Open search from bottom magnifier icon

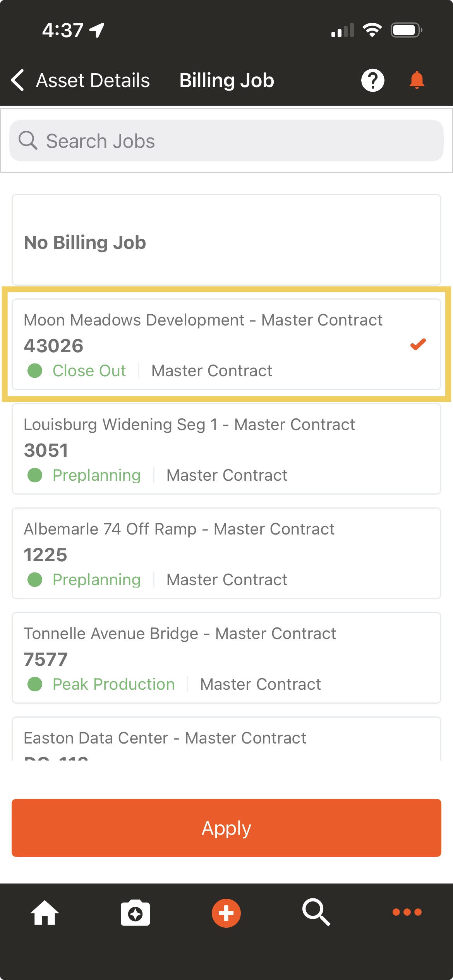click(x=316, y=912)
